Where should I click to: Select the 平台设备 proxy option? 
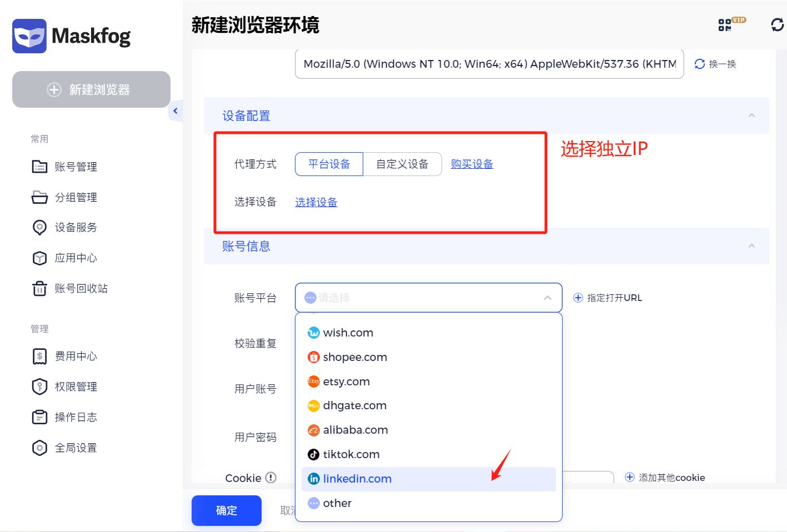(329, 164)
